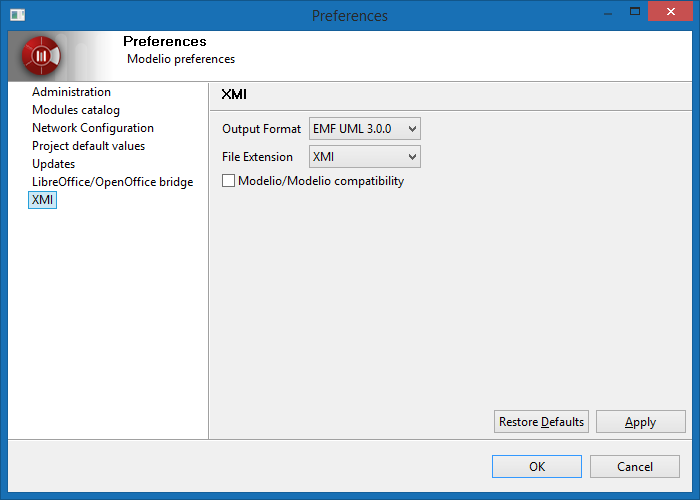This screenshot has width=700, height=500.
Task: Select the XMI preferences entry
Action: [x=43, y=200]
